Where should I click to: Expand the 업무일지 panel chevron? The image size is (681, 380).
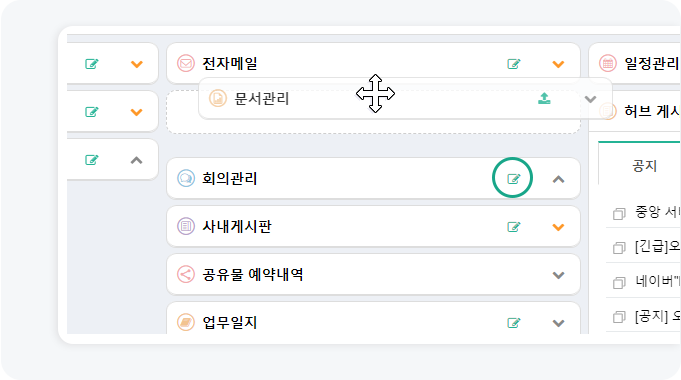(x=558, y=323)
